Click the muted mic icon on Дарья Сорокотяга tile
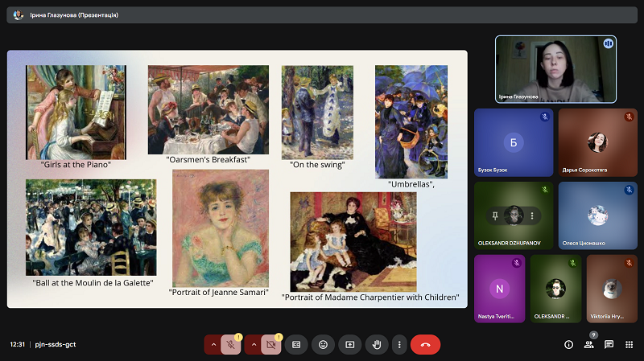Screen dimensions: 644x361 point(629,117)
